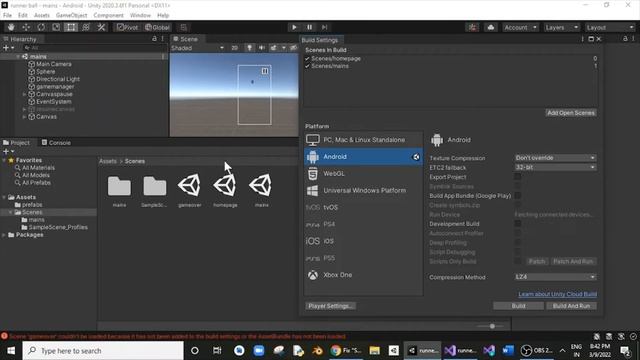640x360 pixels.
Task: Uncheck Scenes/mains in build list
Action: 307,66
